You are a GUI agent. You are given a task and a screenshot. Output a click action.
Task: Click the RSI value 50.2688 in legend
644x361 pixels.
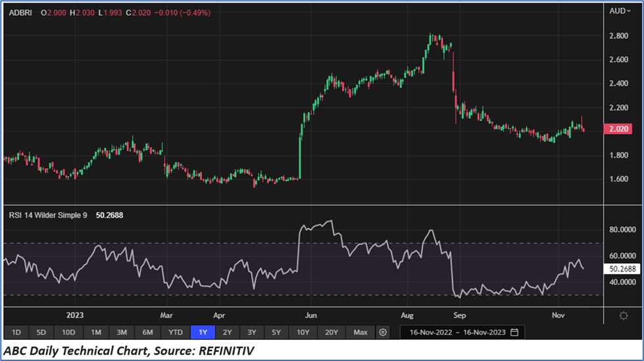pos(109,215)
